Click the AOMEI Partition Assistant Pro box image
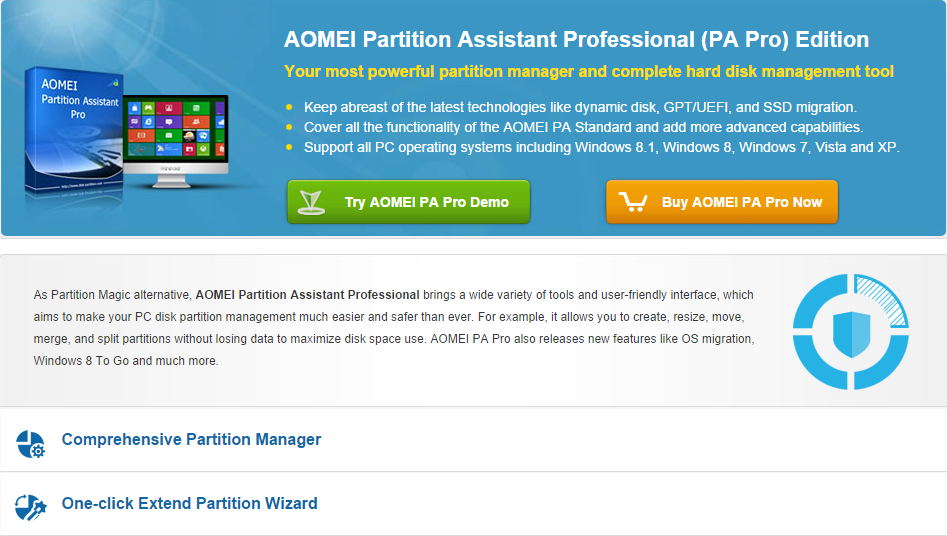This screenshot has height=536, width=947. pyautogui.click(x=74, y=131)
